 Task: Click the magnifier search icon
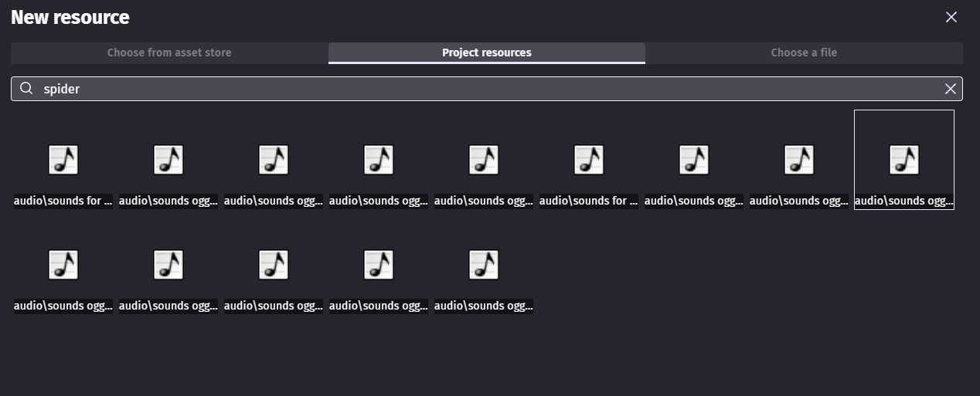coord(26,89)
